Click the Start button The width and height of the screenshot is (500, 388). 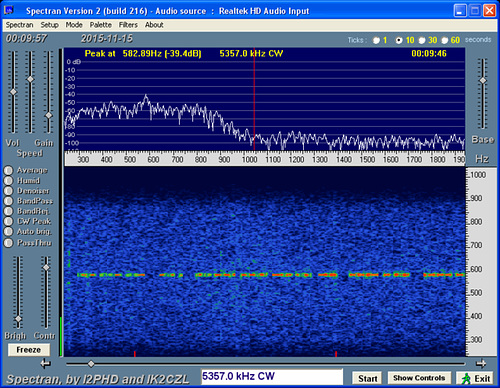[x=367, y=378]
